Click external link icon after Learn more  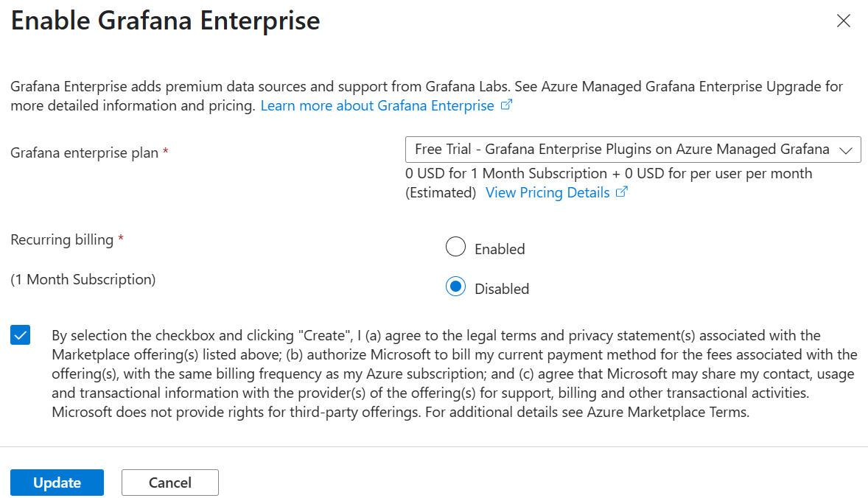pos(506,105)
